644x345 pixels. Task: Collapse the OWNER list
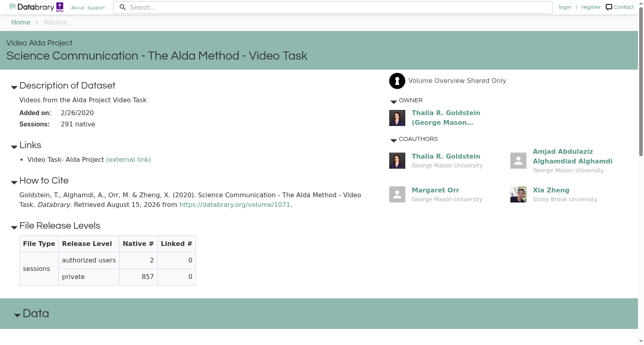[394, 102]
